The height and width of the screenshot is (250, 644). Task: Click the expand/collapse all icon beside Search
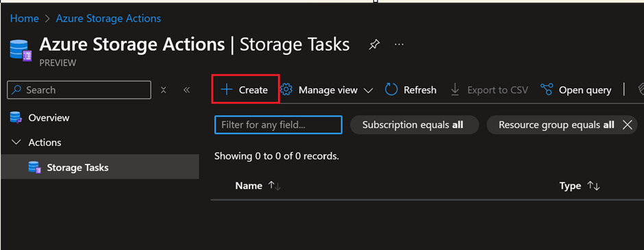164,90
